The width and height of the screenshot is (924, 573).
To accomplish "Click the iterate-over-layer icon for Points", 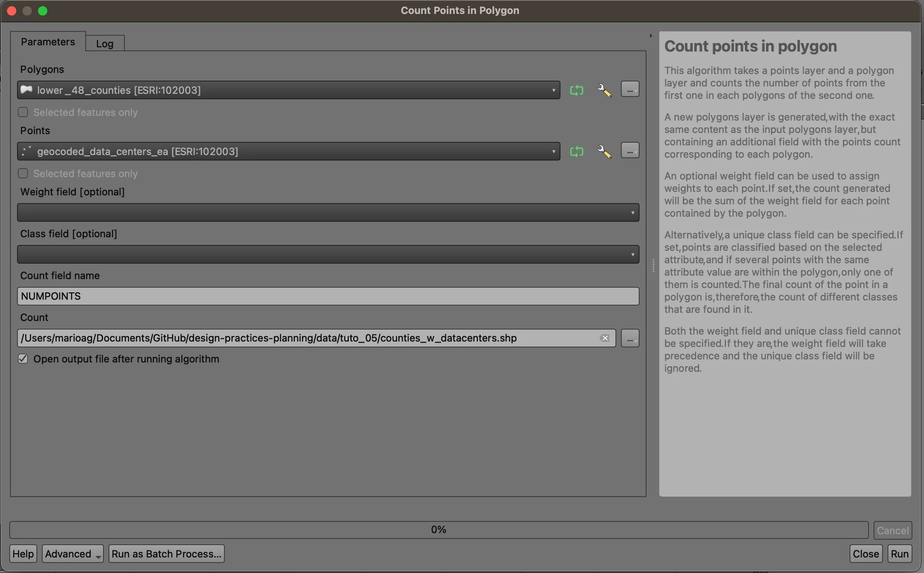I will coord(576,152).
